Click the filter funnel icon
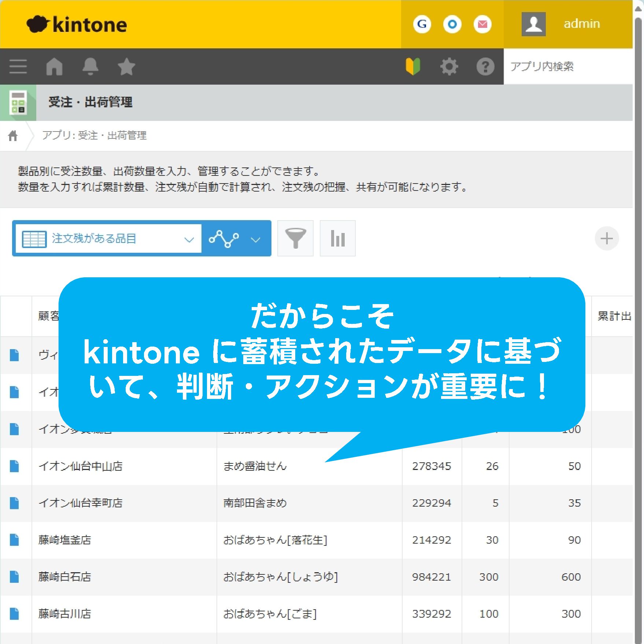This screenshot has width=644, height=644. tap(295, 238)
